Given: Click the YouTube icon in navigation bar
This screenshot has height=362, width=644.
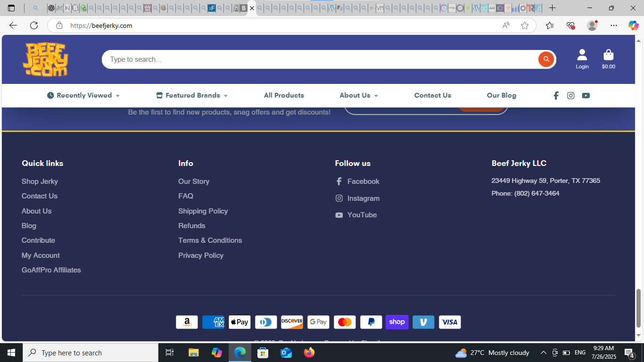Looking at the screenshot, I should [586, 96].
